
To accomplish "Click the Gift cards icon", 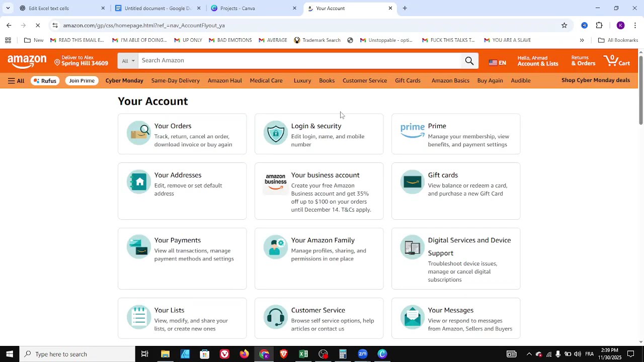I will point(413,182).
